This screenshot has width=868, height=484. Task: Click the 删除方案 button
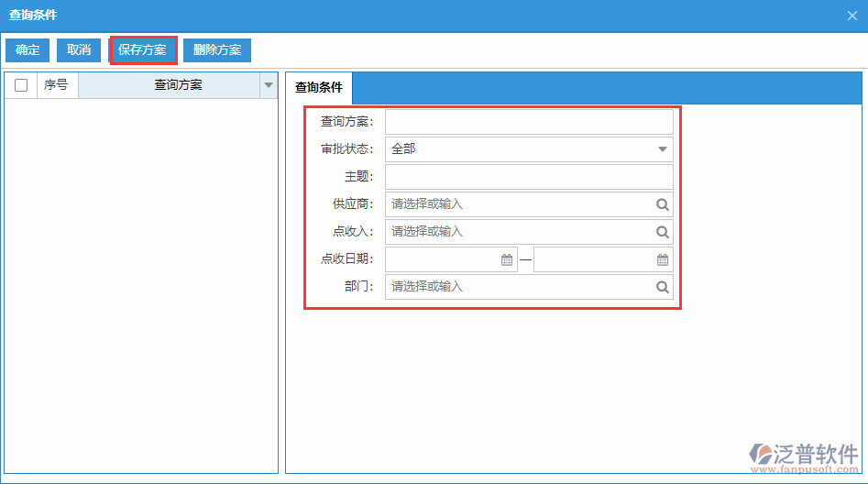click(x=217, y=49)
